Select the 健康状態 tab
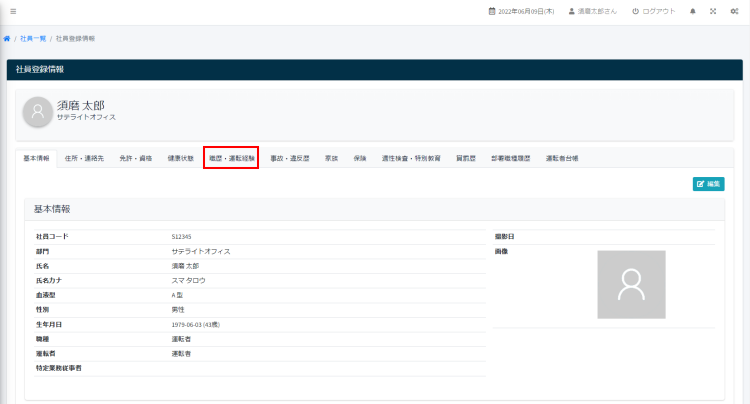 (181, 158)
